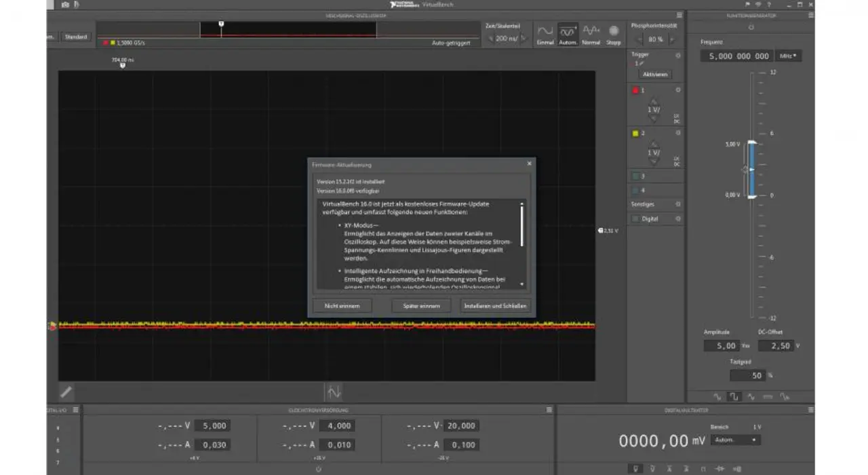
Task: Click Installieren und Schließen button
Action: click(x=495, y=305)
